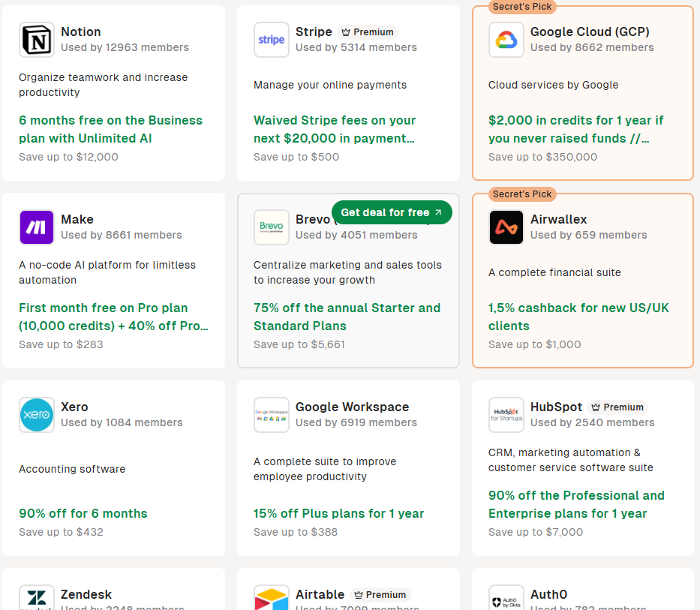Open the Airtable deal title
The image size is (700, 610).
click(320, 594)
